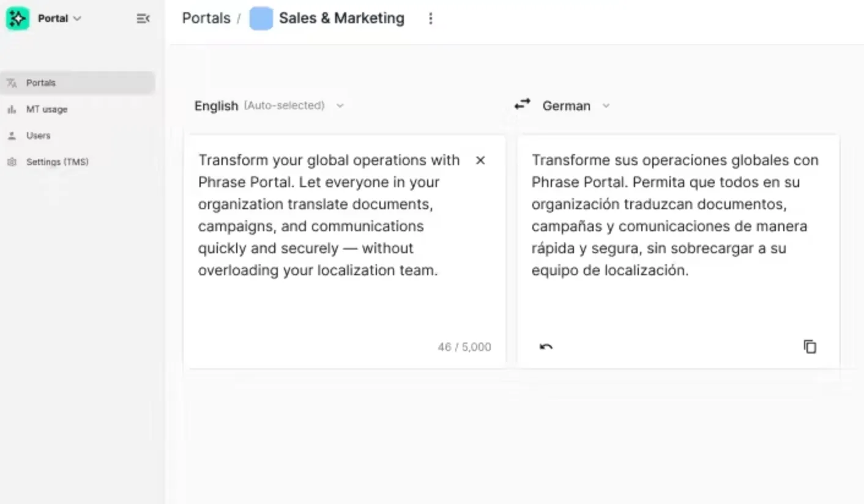864x504 pixels.
Task: Click the MT usage bar chart icon
Action: [x=12, y=109]
